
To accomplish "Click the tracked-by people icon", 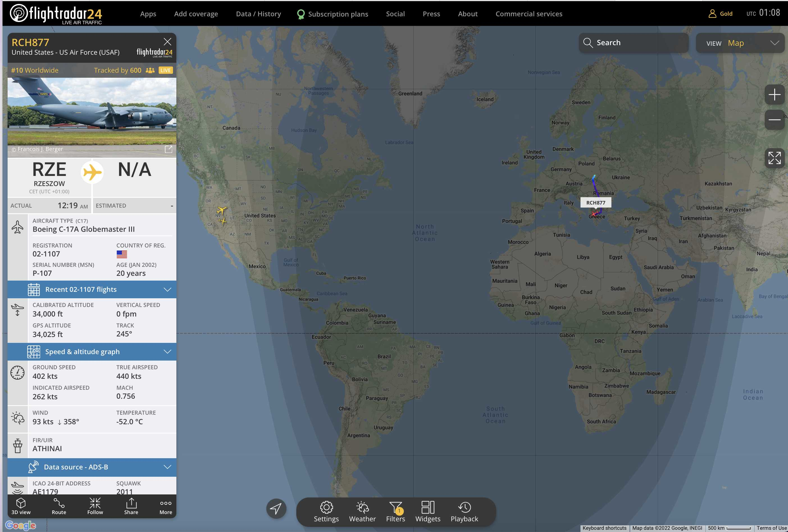I will point(150,70).
